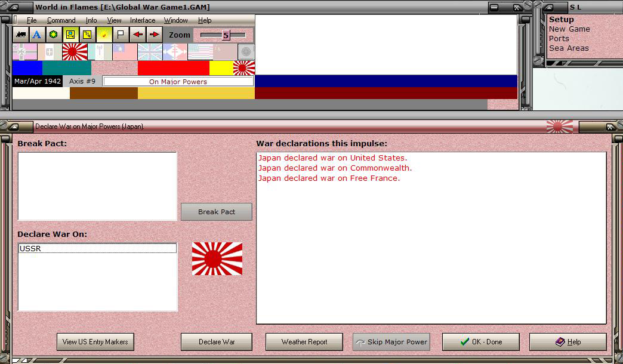Open the Interface menu

143,20
